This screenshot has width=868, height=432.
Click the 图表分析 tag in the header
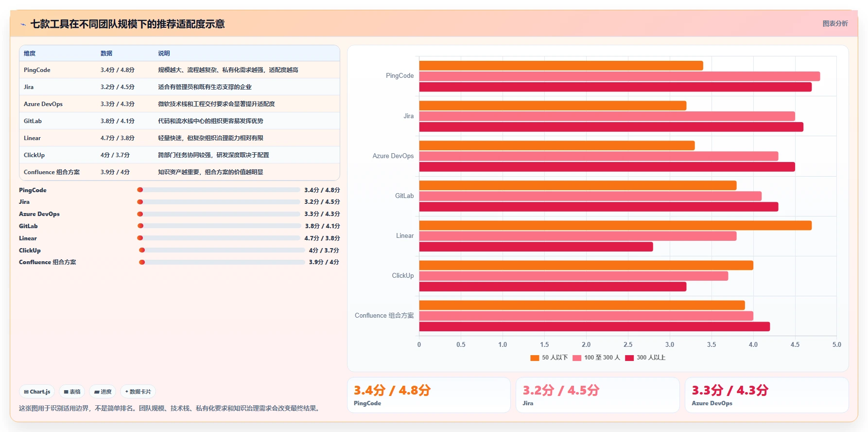pyautogui.click(x=835, y=23)
